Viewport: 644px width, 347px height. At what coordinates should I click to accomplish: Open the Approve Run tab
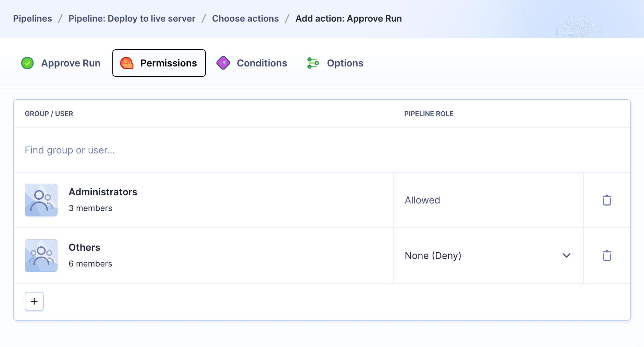click(x=71, y=63)
